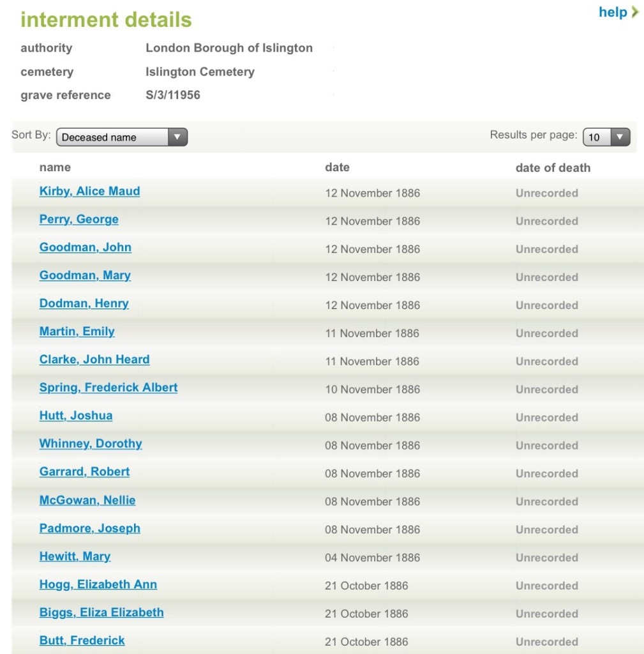The width and height of the screenshot is (644, 654).
Task: View Hutt, Joshua entry
Action: pyautogui.click(x=76, y=416)
